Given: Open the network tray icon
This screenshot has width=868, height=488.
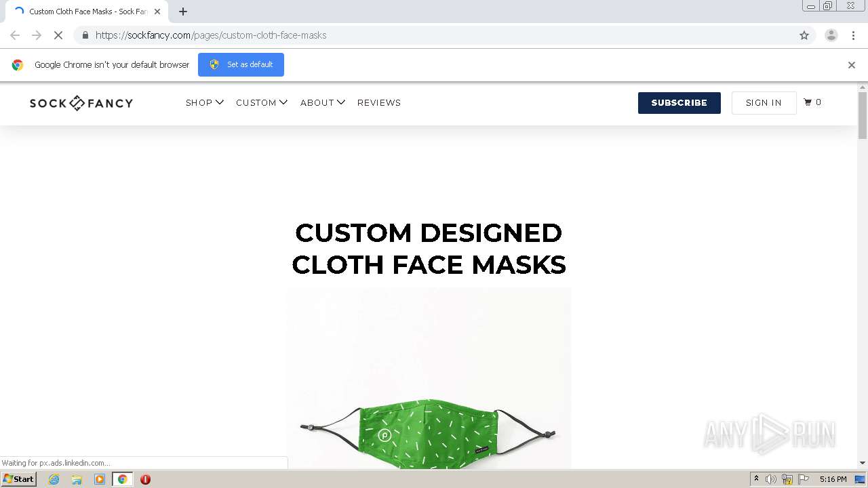Looking at the screenshot, I should 787,479.
